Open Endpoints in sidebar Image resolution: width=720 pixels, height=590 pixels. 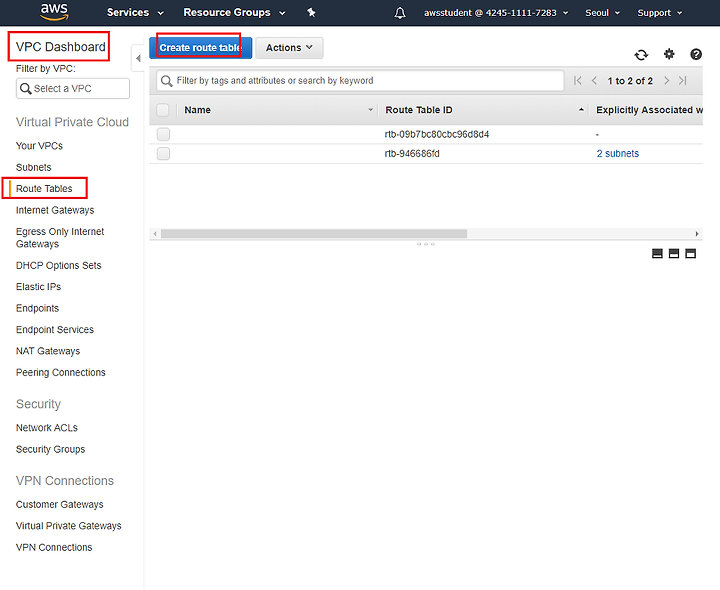point(37,308)
